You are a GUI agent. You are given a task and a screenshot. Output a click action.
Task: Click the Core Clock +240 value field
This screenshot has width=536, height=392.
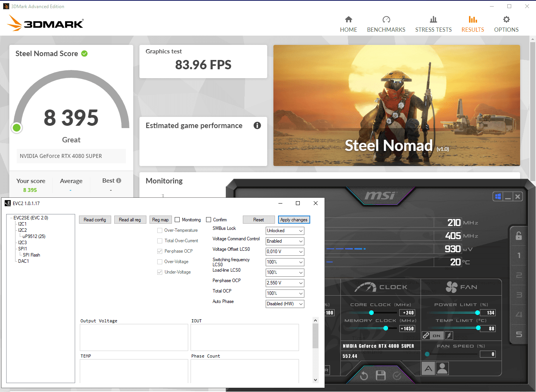point(407,313)
